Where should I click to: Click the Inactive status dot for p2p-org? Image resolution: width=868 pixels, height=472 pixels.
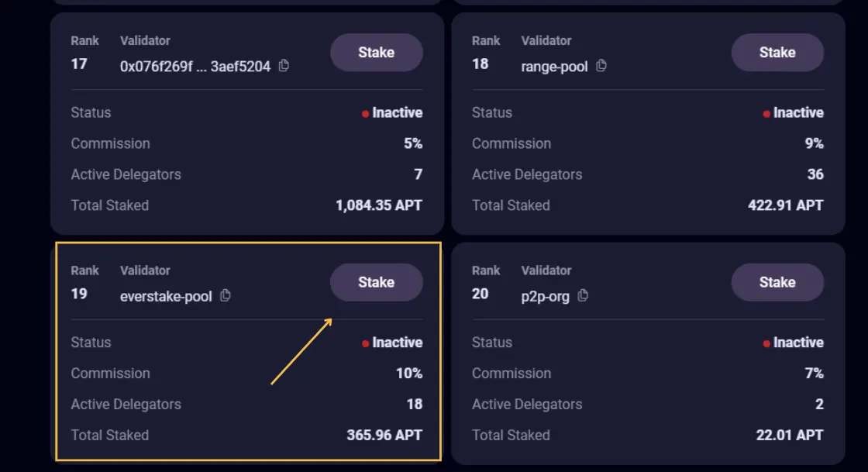pos(766,342)
